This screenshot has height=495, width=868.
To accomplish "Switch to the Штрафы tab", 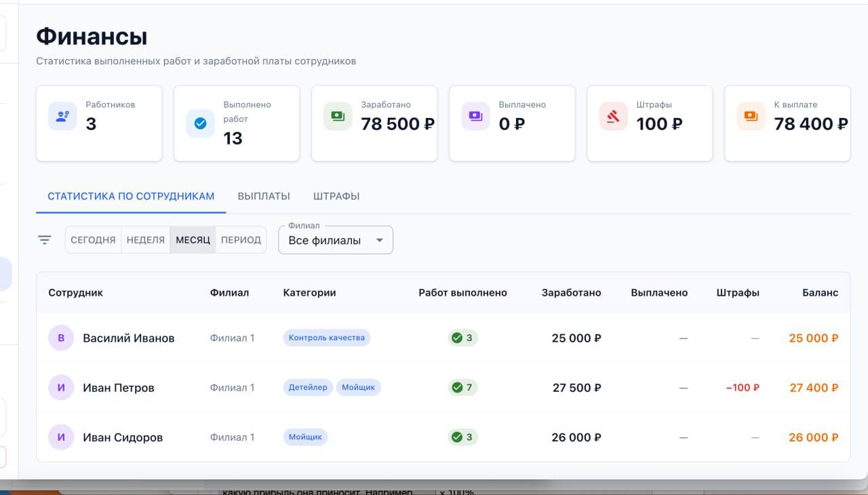I will pyautogui.click(x=336, y=196).
